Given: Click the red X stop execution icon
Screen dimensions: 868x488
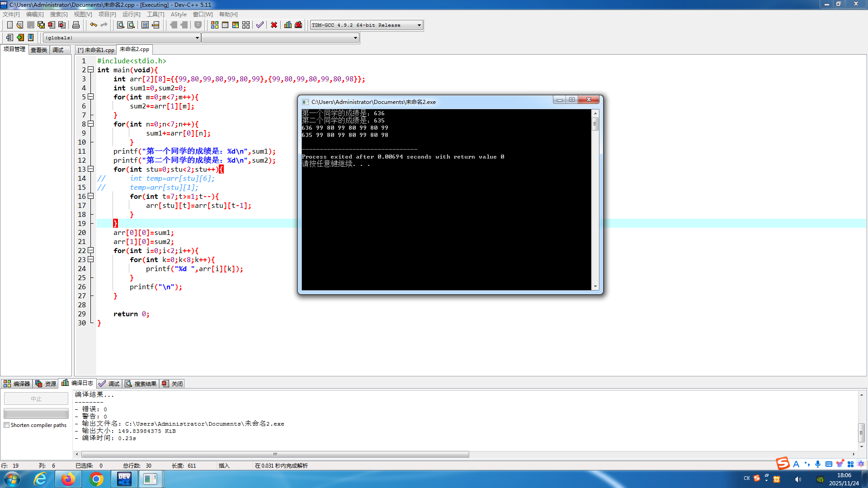Looking at the screenshot, I should click(x=274, y=25).
